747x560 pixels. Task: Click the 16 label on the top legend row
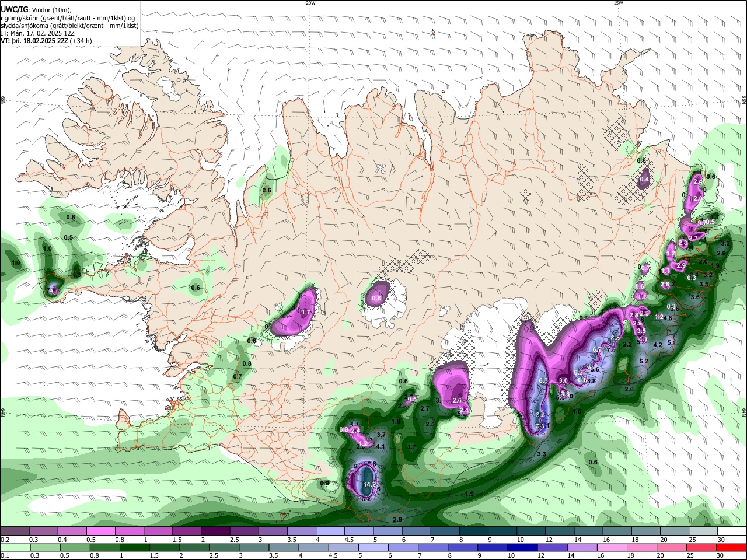coord(607,540)
